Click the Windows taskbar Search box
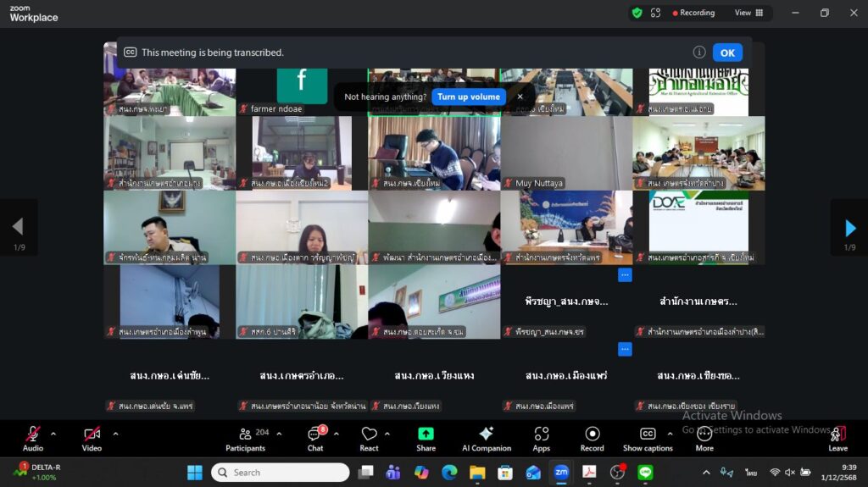The image size is (868, 487). tap(281, 473)
